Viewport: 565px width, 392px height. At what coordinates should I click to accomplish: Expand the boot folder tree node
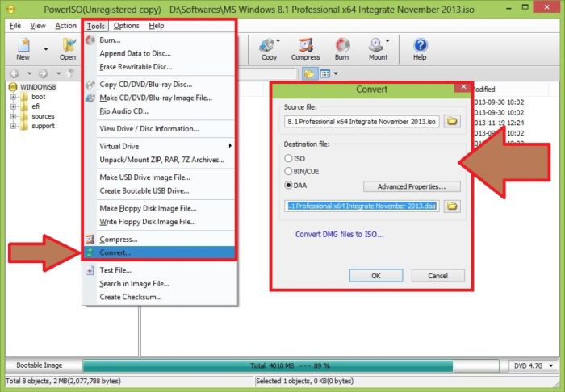click(x=14, y=97)
